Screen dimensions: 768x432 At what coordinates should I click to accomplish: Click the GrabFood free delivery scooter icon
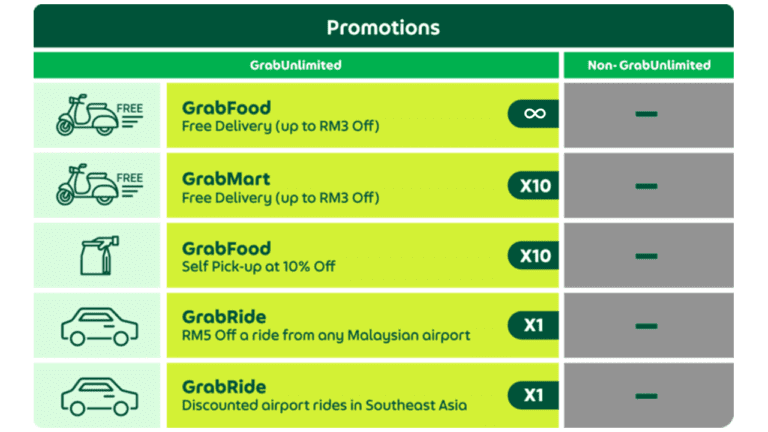click(97, 115)
